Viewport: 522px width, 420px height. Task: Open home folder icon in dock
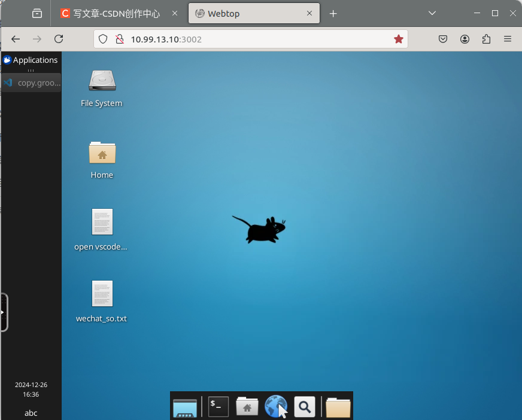247,407
